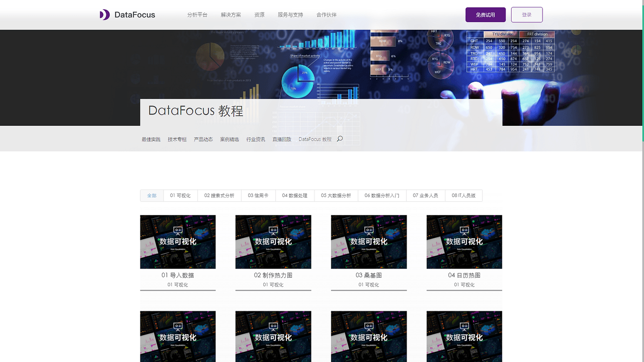Click the 03 桑基图 title

pos(369,275)
